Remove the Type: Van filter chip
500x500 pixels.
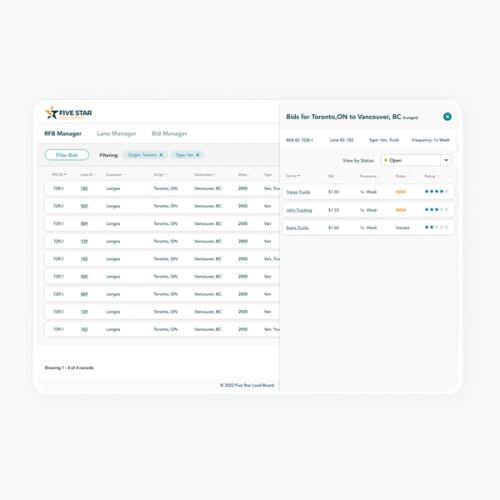pos(198,155)
